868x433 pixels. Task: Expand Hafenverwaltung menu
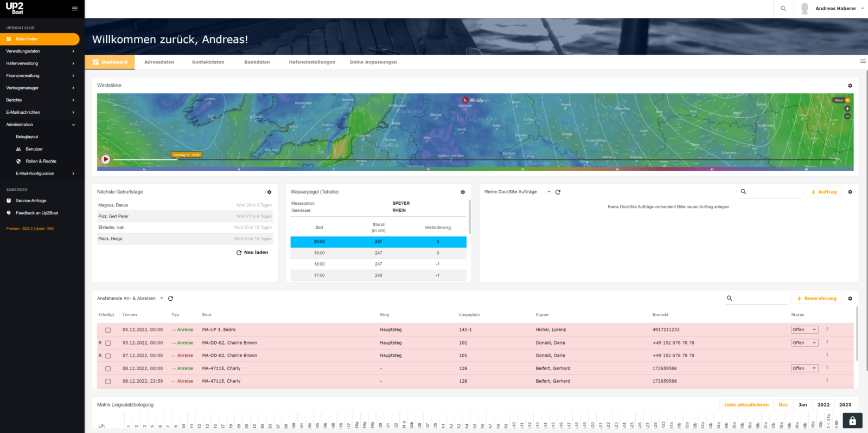[41, 63]
